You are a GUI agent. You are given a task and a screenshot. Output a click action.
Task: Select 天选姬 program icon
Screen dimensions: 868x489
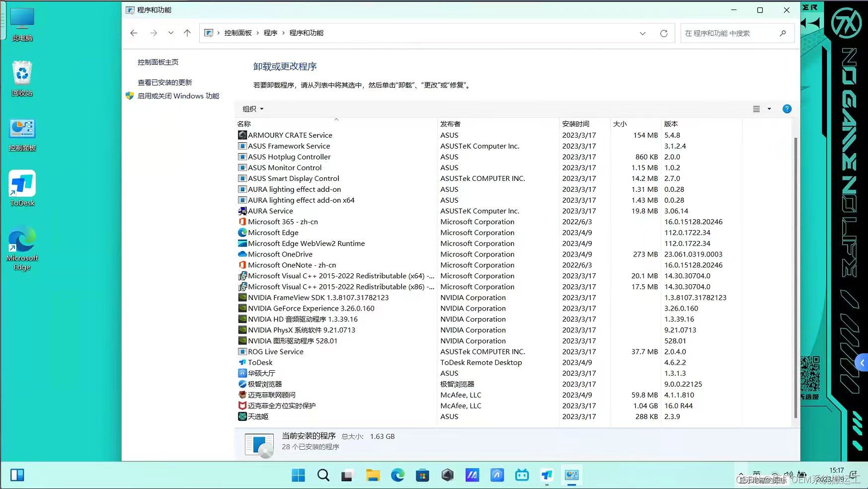[x=242, y=416]
